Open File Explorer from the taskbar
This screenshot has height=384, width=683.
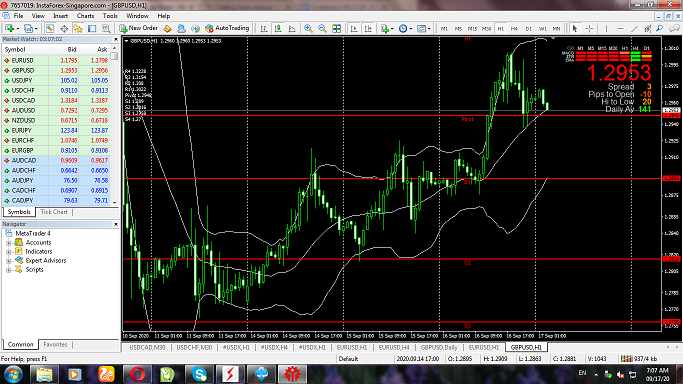click(x=44, y=374)
